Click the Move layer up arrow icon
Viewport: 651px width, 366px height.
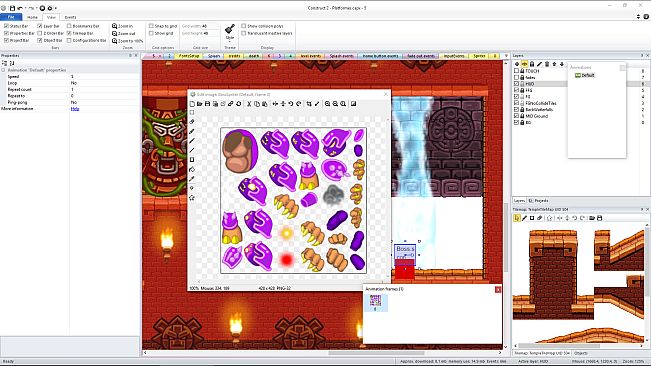pos(554,64)
